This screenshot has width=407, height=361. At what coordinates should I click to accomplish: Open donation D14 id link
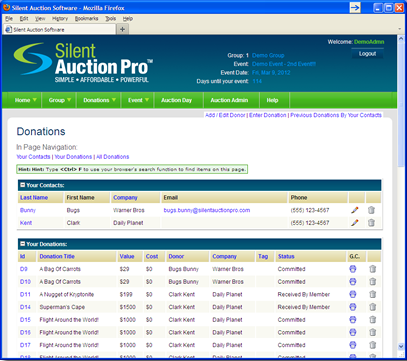click(25, 307)
